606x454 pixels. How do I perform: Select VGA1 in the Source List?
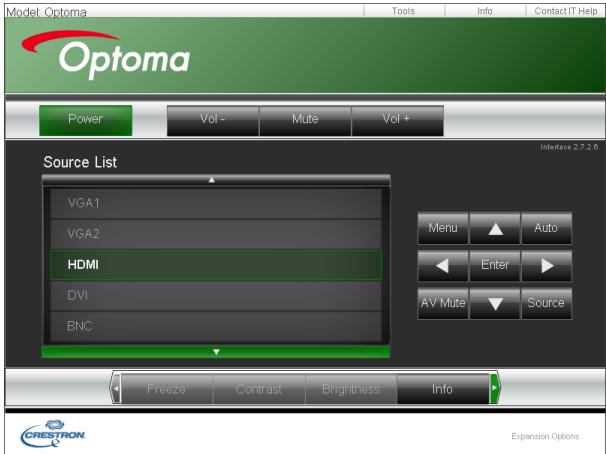click(x=216, y=203)
